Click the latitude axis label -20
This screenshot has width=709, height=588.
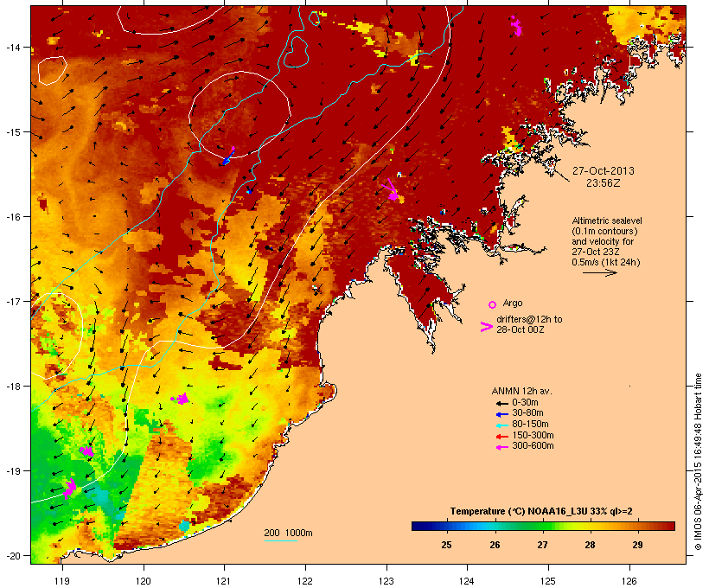coord(12,555)
